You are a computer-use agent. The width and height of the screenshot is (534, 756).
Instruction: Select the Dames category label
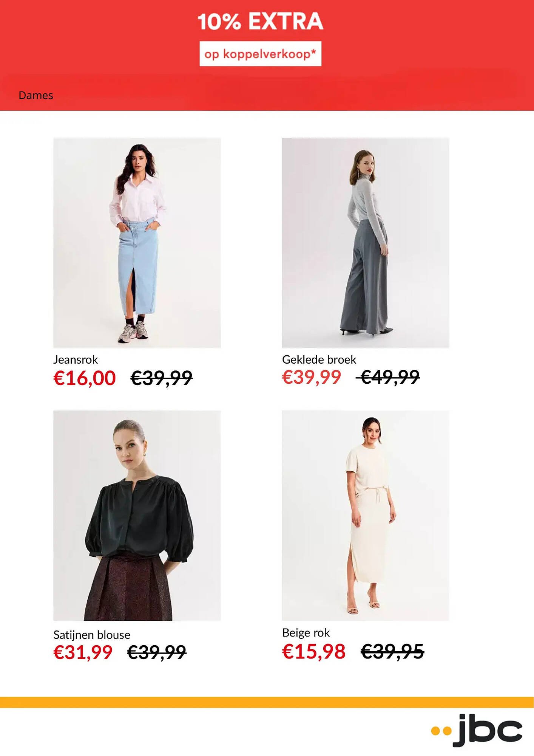click(x=36, y=95)
